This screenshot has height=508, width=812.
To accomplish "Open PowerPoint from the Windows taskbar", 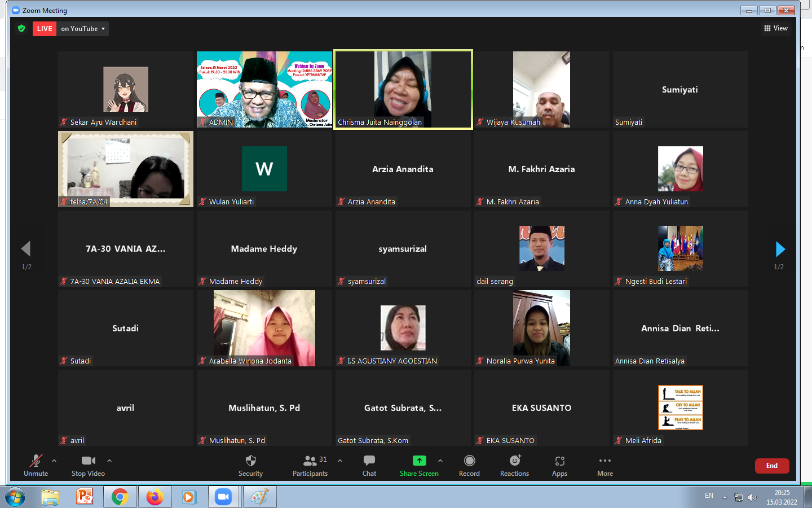I will click(x=85, y=497).
